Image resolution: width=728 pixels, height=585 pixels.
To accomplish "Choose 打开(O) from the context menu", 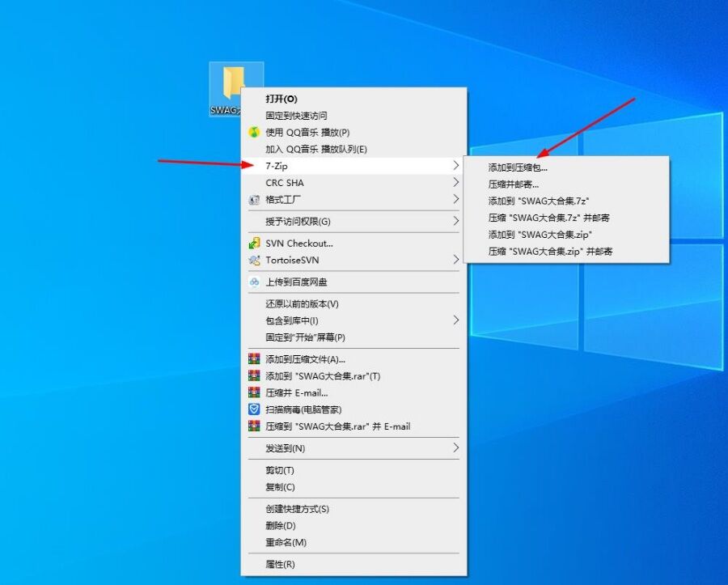I will coord(353,99).
